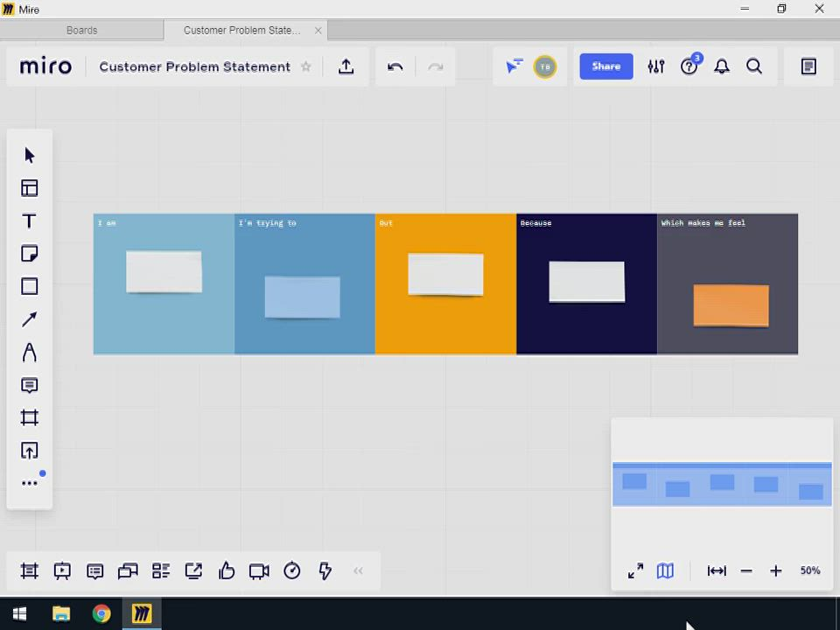
Task: Click the user avatar in top bar
Action: click(545, 67)
